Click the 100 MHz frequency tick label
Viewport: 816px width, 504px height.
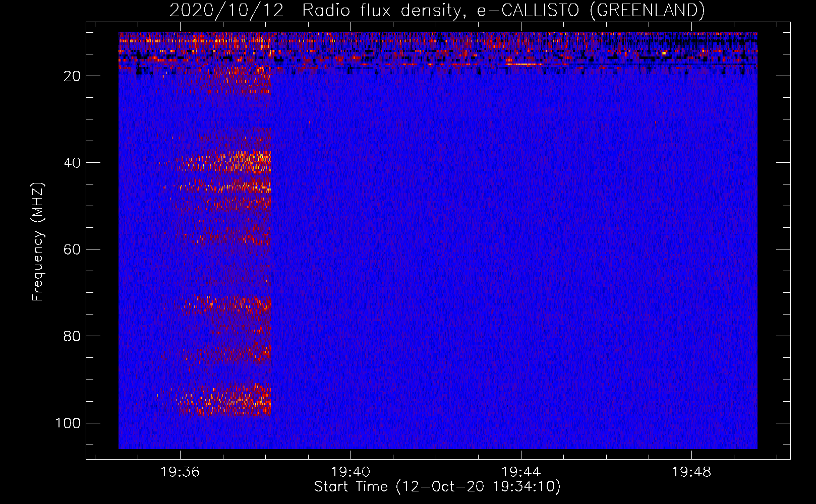click(68, 423)
